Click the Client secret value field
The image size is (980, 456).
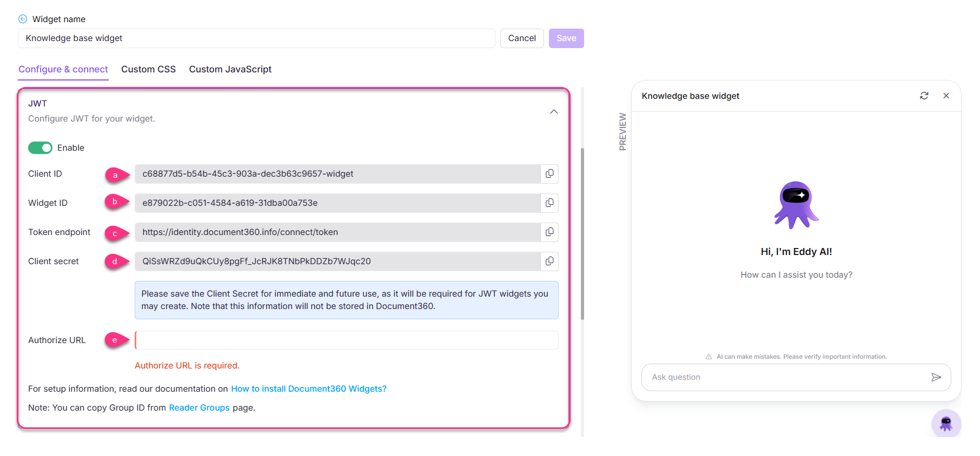coord(337,261)
